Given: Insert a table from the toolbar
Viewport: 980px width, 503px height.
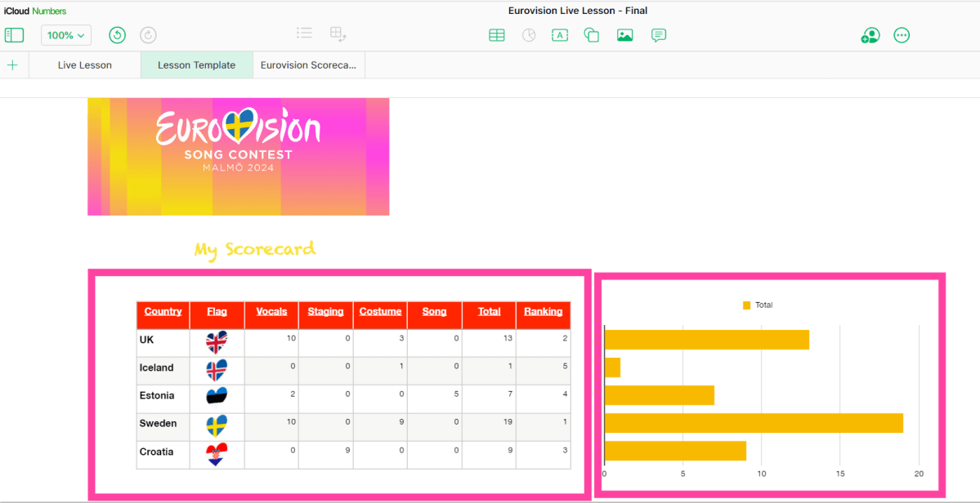Looking at the screenshot, I should (x=496, y=35).
